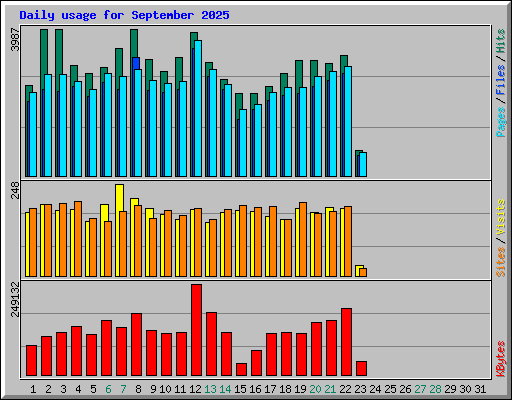This screenshot has height=400, width=512.
Task: Click the 249132 KBytes axis value
Action: click(x=15, y=299)
